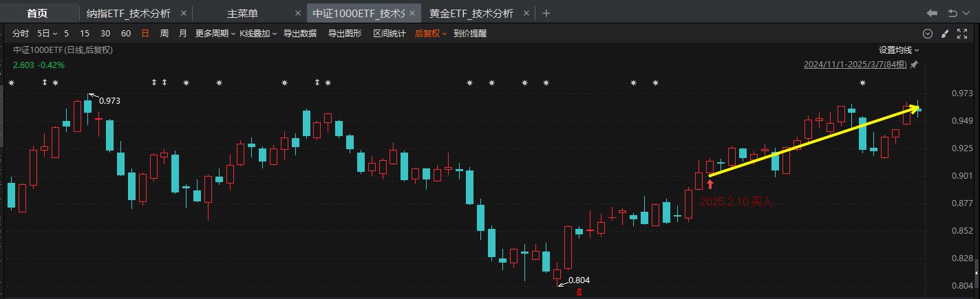Image resolution: width=980 pixels, height=299 pixels.
Task: Switch to the weekly (周) K-line period
Action: pyautogui.click(x=164, y=33)
